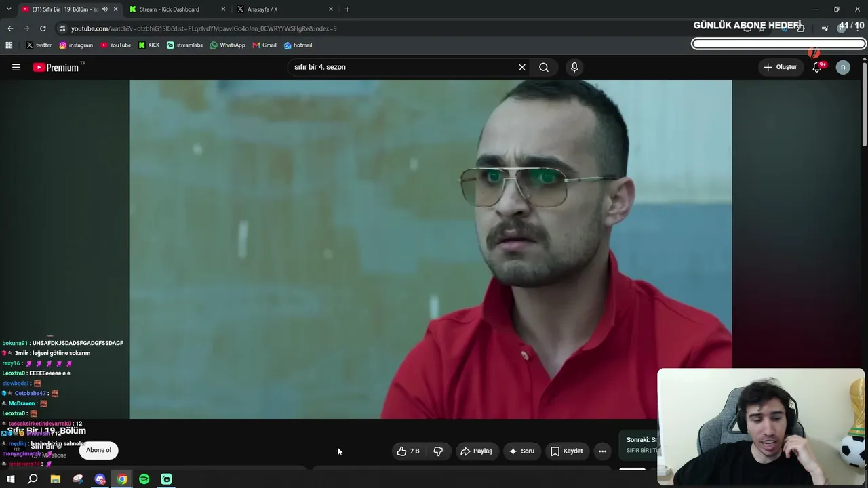This screenshot has height=488, width=868.
Task: Click the Soru ask button
Action: (x=522, y=451)
